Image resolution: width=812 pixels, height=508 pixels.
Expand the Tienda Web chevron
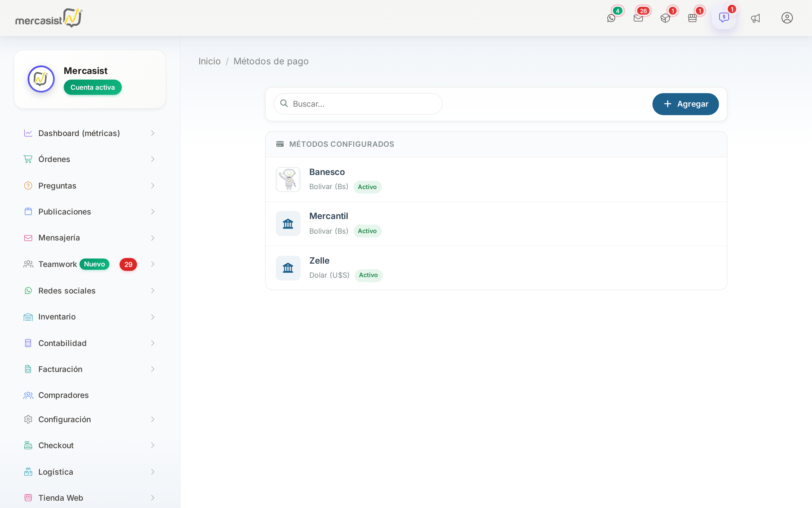pyautogui.click(x=153, y=498)
